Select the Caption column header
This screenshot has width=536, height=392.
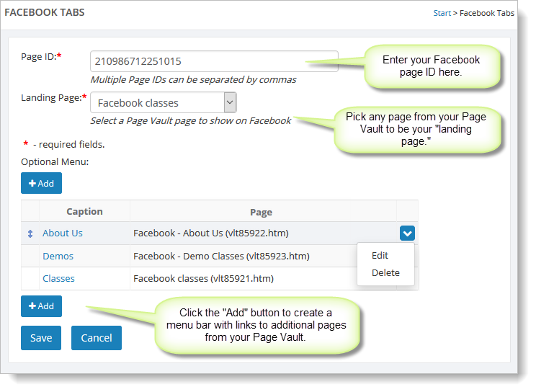coord(84,211)
